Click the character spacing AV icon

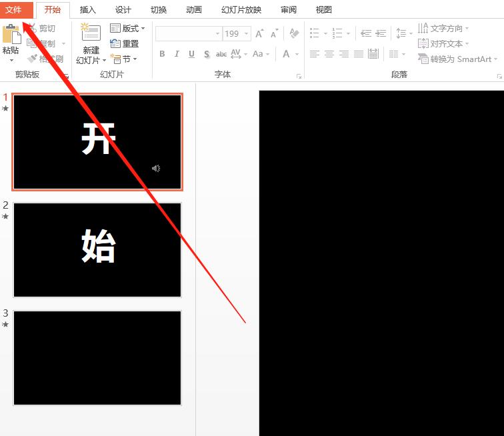[x=235, y=54]
